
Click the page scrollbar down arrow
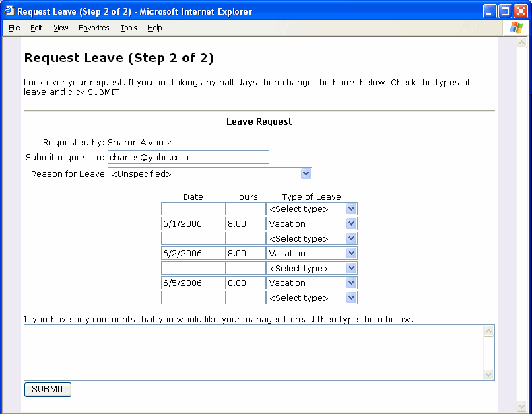point(521,406)
